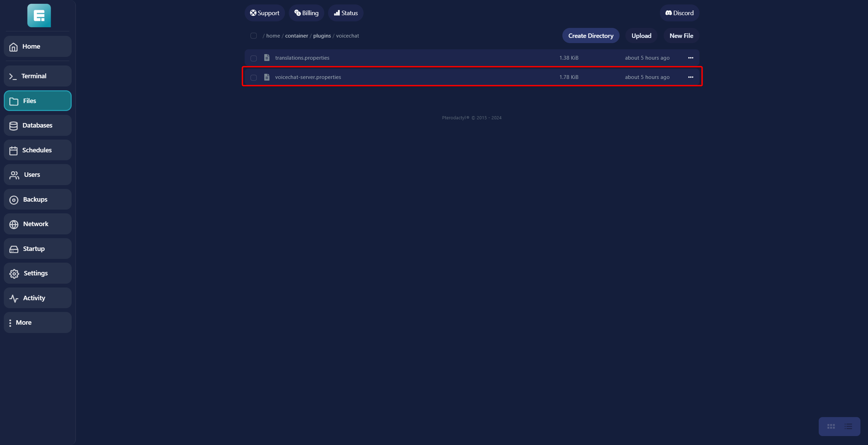This screenshot has width=868, height=445.
Task: Open options menu for translations.properties
Action: pyautogui.click(x=691, y=58)
